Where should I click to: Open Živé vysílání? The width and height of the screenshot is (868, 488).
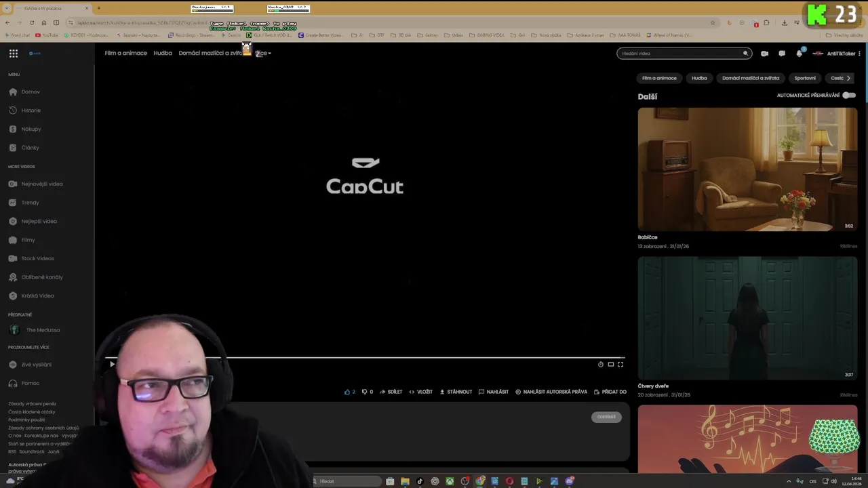pos(31,365)
